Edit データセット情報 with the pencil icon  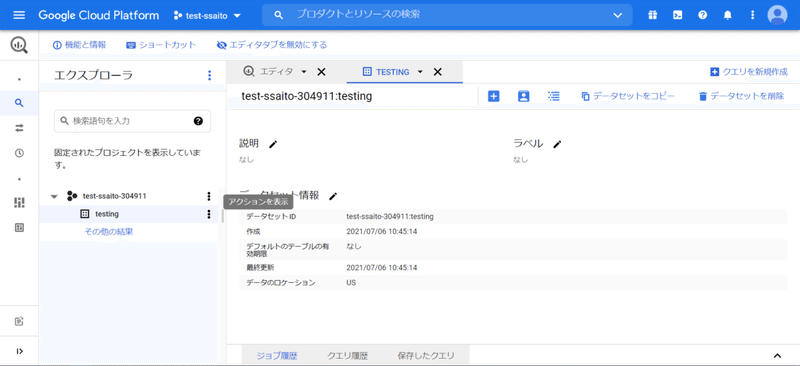[x=333, y=196]
